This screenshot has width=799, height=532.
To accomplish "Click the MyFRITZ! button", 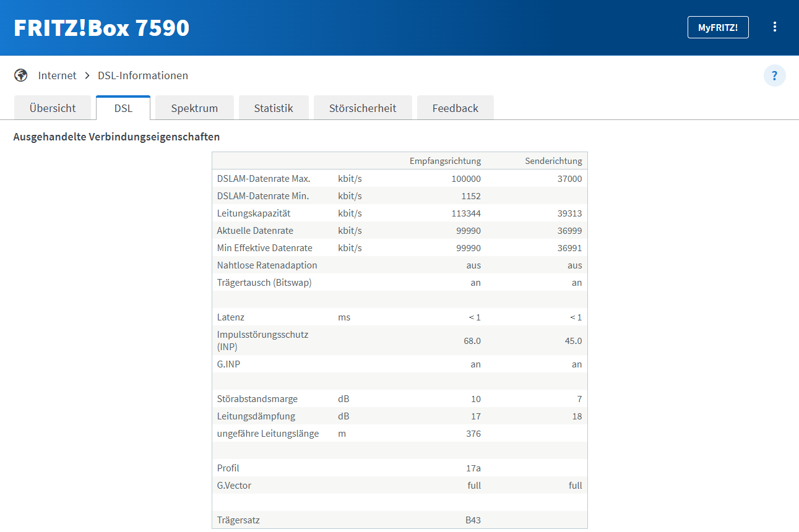I will coord(718,27).
